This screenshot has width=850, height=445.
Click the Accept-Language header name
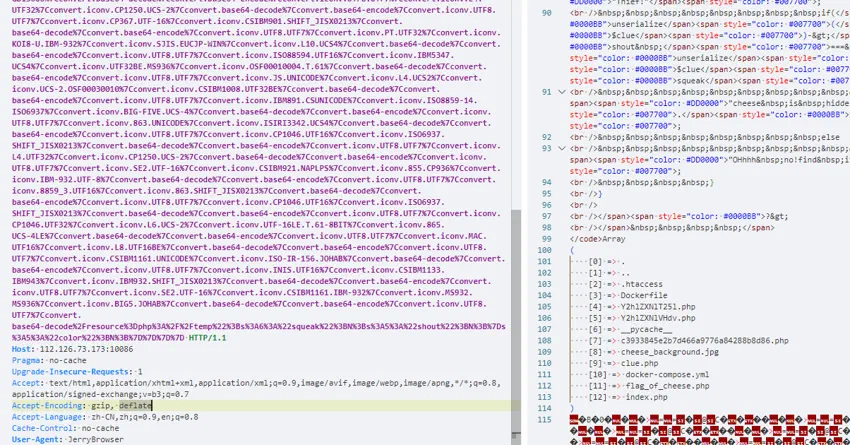click(49, 417)
